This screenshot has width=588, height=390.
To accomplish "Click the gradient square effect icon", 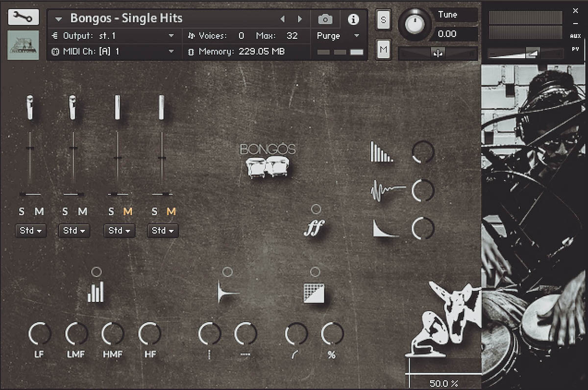I will pos(314,292).
